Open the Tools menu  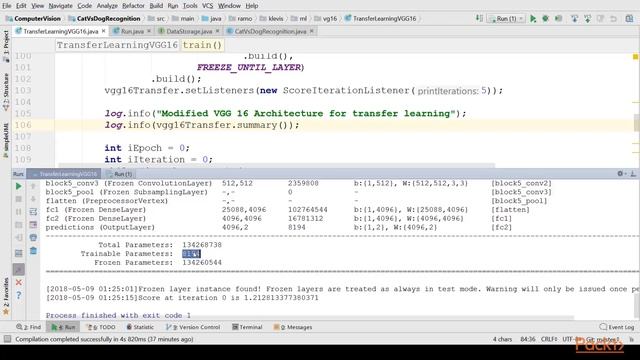point(190,6)
